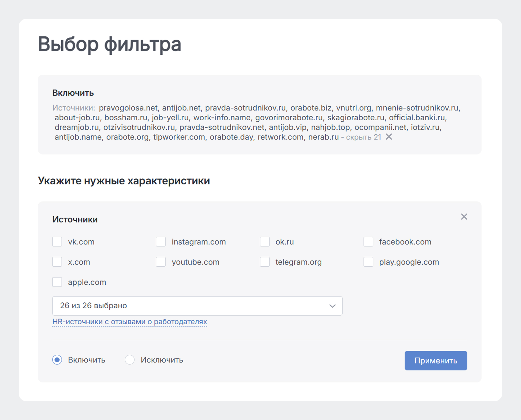
Task: Check the x.com checkbox
Action: (57, 262)
